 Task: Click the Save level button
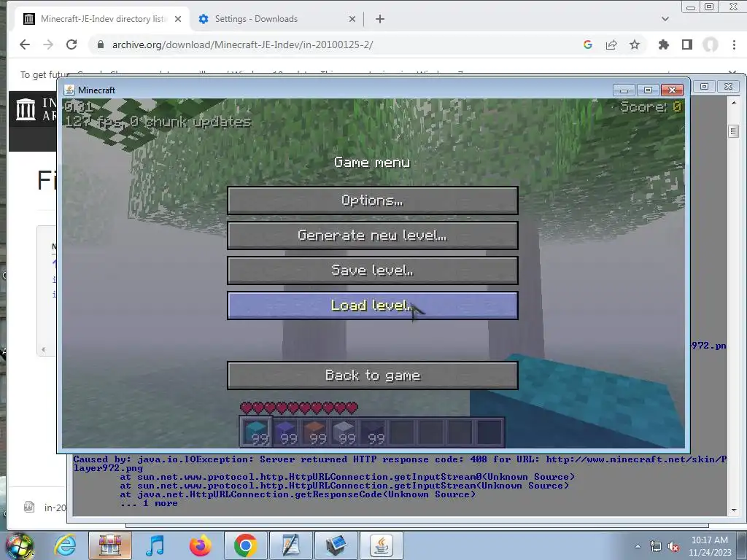(x=373, y=271)
